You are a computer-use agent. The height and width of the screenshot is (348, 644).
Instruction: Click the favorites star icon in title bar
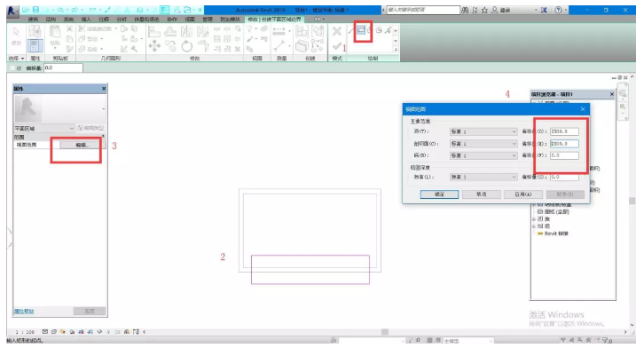pos(484,10)
